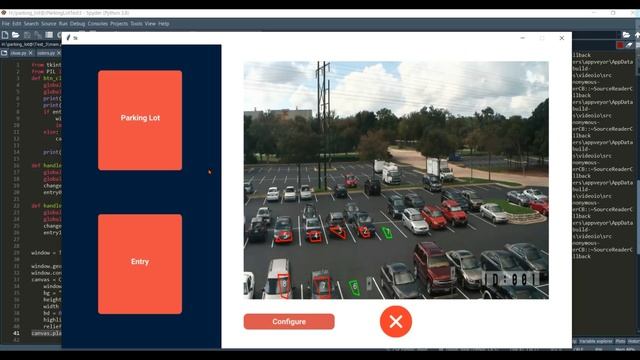Close the tk application window

coord(562,38)
